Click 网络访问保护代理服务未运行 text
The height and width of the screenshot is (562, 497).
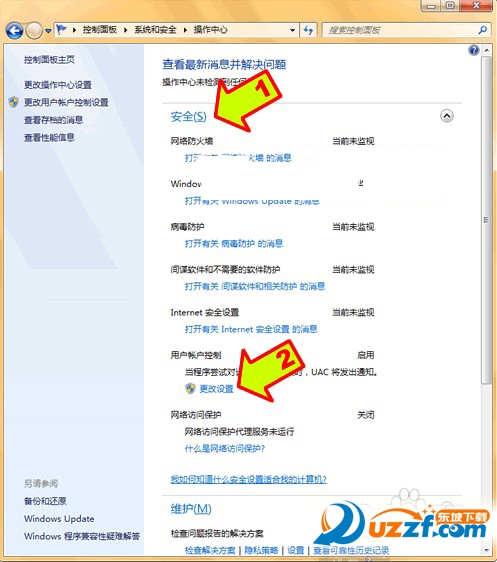point(239,432)
